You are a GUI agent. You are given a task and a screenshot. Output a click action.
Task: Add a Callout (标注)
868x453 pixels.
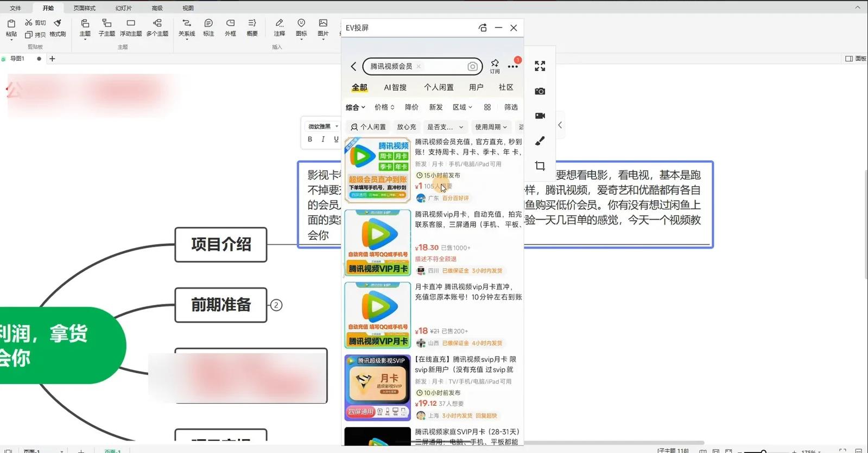click(208, 28)
